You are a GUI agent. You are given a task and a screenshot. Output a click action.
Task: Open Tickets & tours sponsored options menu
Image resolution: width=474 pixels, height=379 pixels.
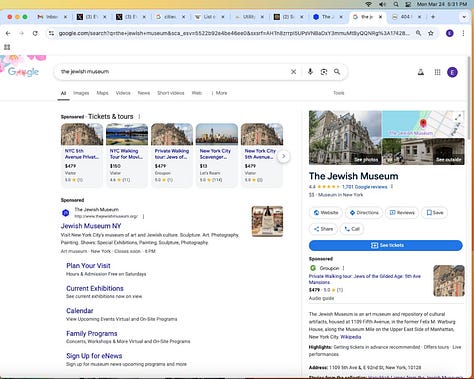point(139,117)
